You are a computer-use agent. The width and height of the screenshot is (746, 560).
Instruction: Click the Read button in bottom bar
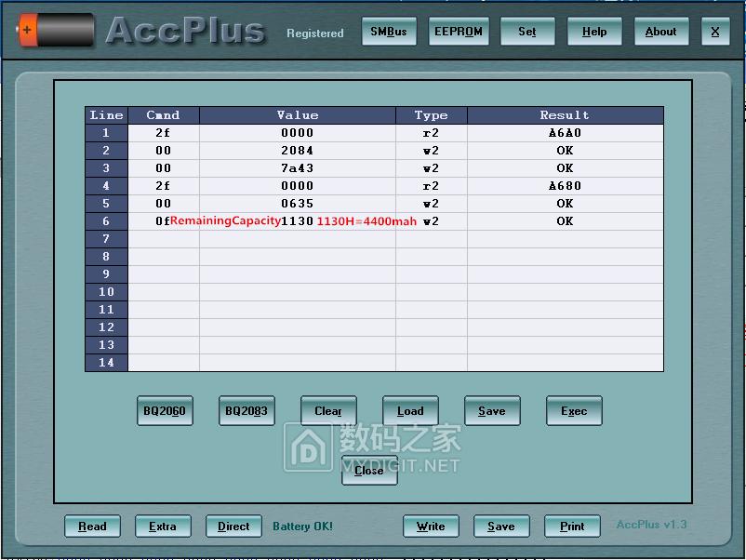92,527
